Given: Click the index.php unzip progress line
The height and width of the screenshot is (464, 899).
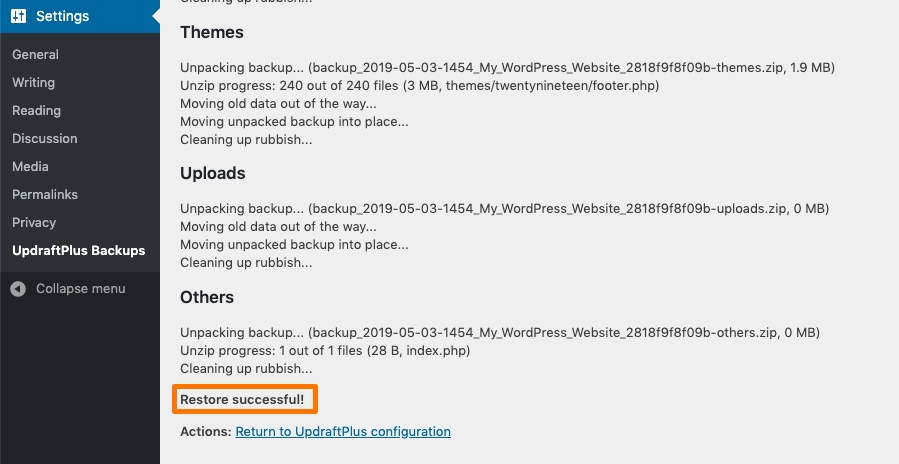Looking at the screenshot, I should coord(325,350).
